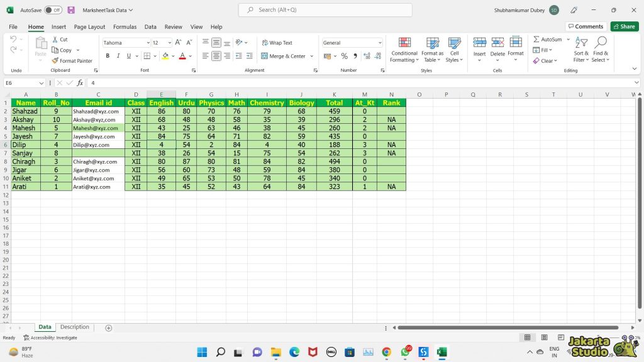Toggle underline formatting on cell E6
Image resolution: width=644 pixels, height=362 pixels.
pyautogui.click(x=130, y=55)
